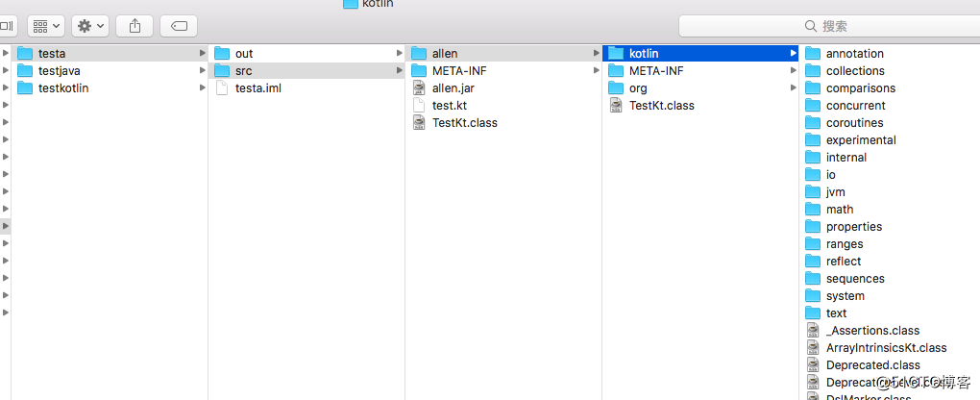Select the properties folder name
Viewport: 980px width, 400px height.
tap(854, 227)
